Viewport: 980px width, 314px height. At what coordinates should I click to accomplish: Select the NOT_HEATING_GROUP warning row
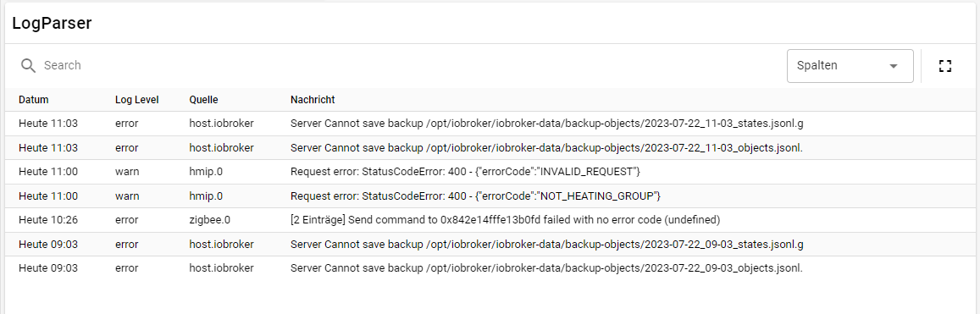[490, 196]
